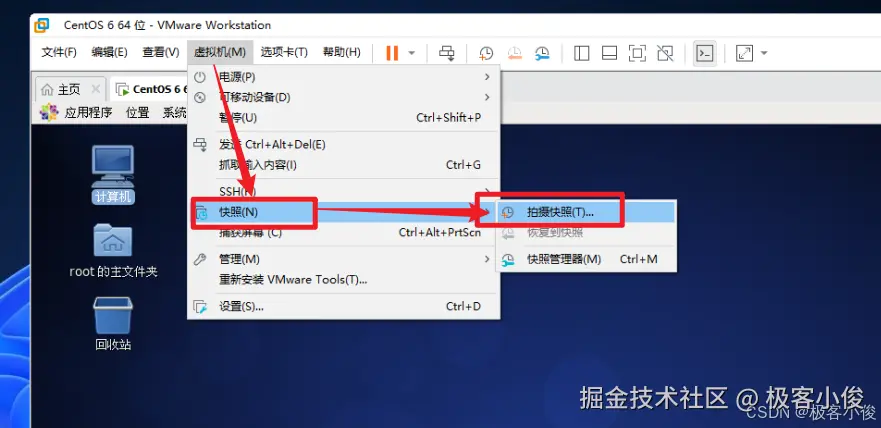Click 恢复到快照 submenu entry
The width and height of the screenshot is (881, 428).
[x=585, y=233]
